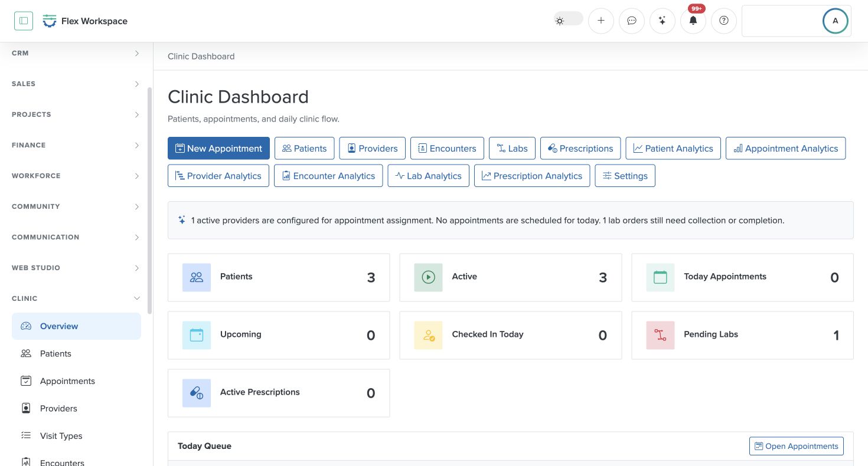Open the plus quick-create button
868x466 pixels.
click(x=601, y=21)
